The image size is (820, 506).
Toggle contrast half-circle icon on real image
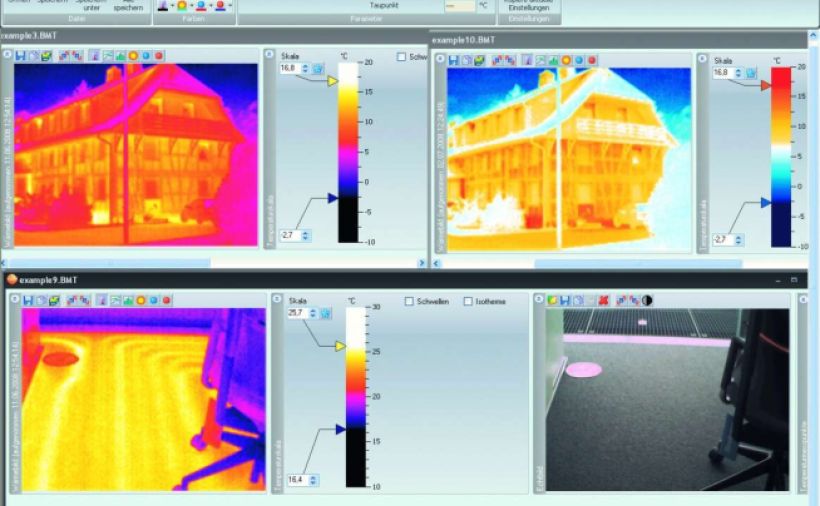point(647,300)
